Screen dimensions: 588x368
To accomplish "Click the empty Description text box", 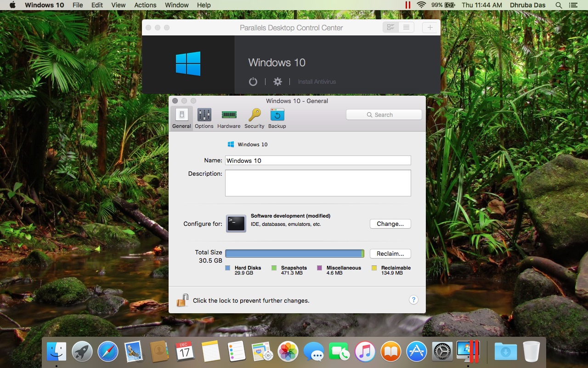I will tap(318, 183).
